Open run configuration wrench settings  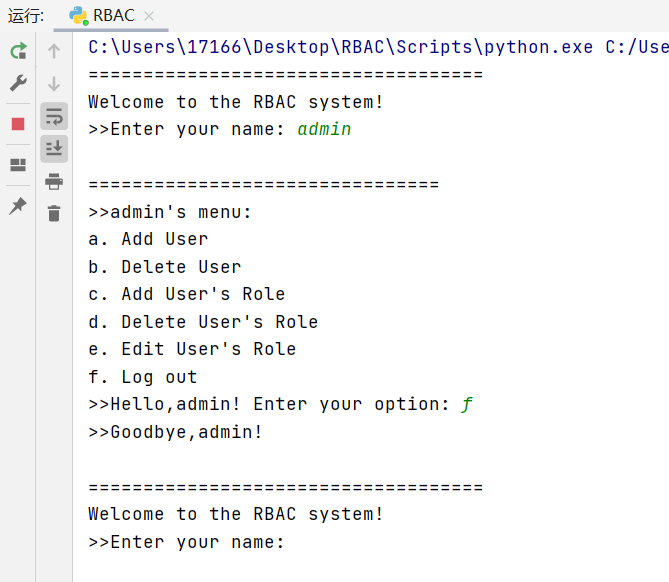pos(18,83)
